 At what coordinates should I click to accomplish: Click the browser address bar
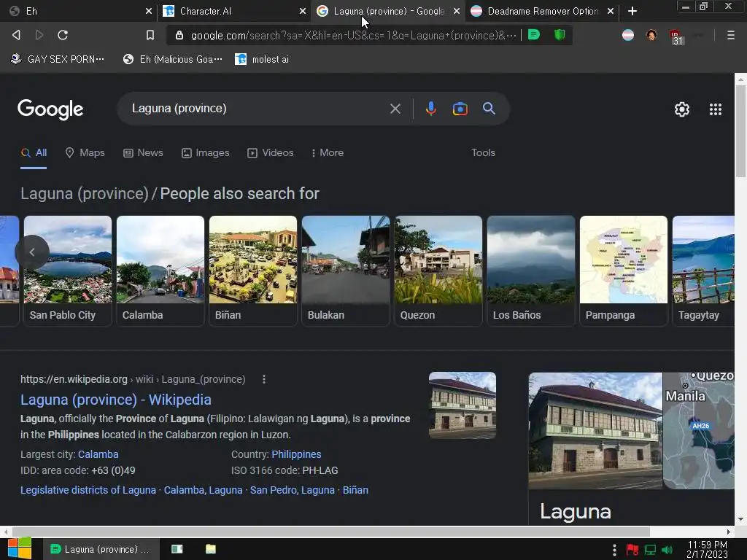pos(353,35)
